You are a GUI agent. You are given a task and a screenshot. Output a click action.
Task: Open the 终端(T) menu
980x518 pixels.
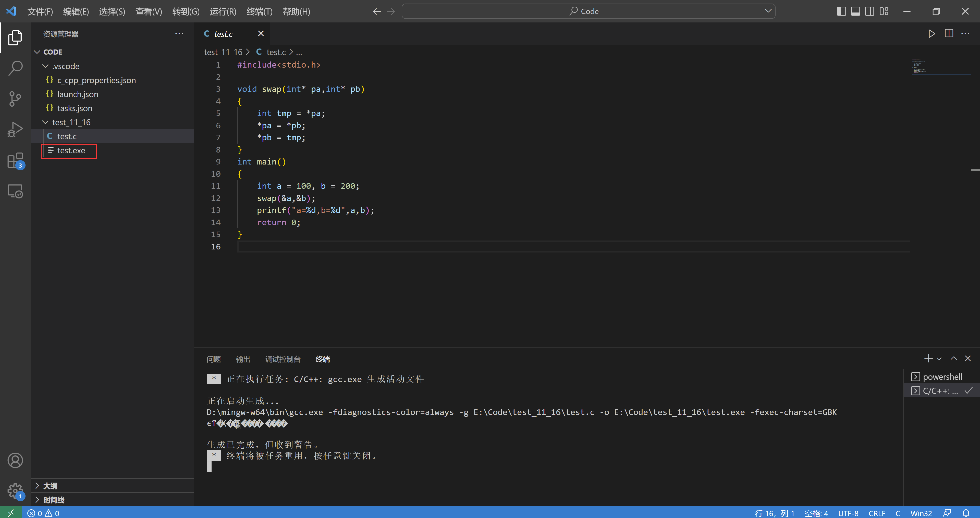tap(259, 11)
